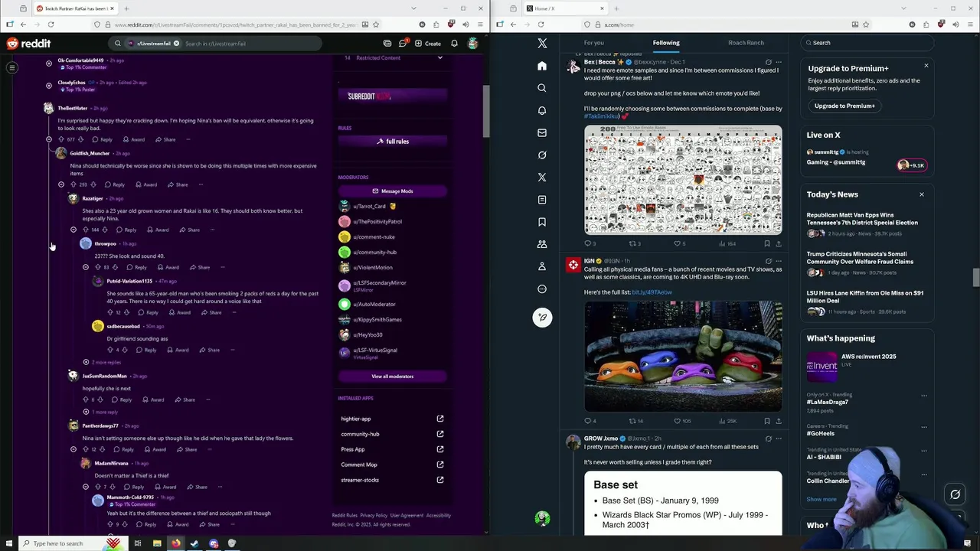
Task: Switch to Following tab on X
Action: (x=666, y=43)
